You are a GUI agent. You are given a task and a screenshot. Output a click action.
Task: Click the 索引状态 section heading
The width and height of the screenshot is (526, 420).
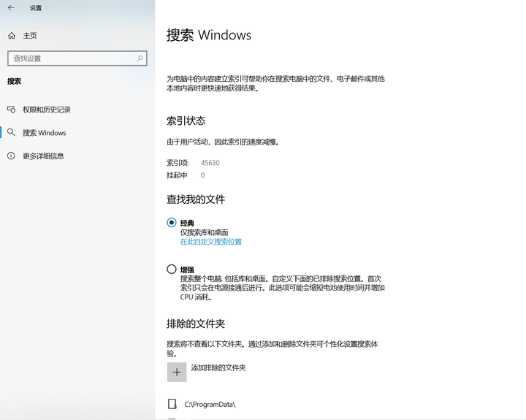186,121
